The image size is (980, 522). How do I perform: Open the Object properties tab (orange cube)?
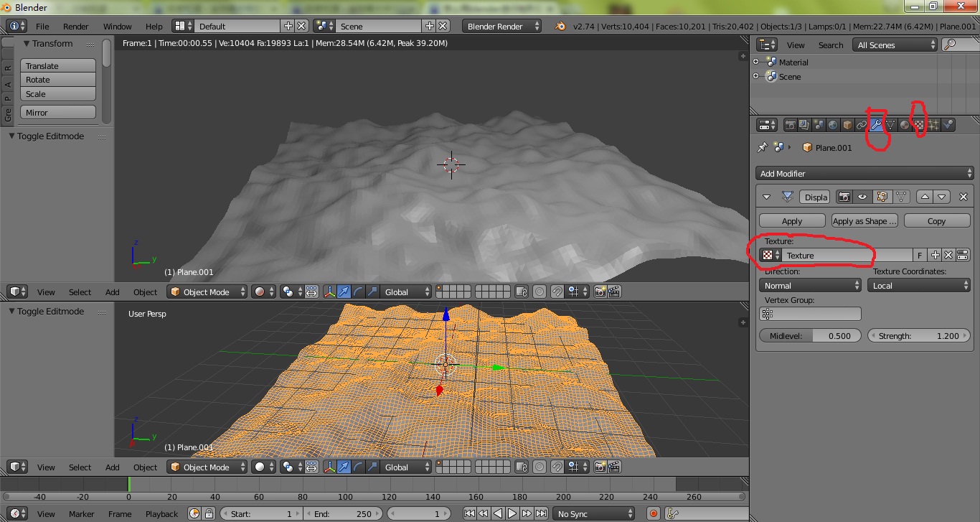coord(847,125)
